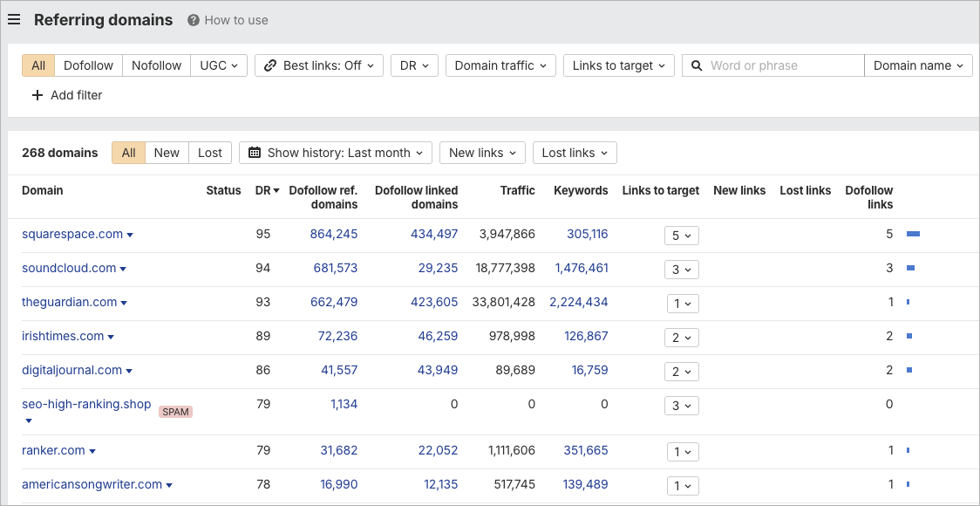Expand soundcloud.com links to target (3)
This screenshot has height=506, width=980.
(x=681, y=270)
